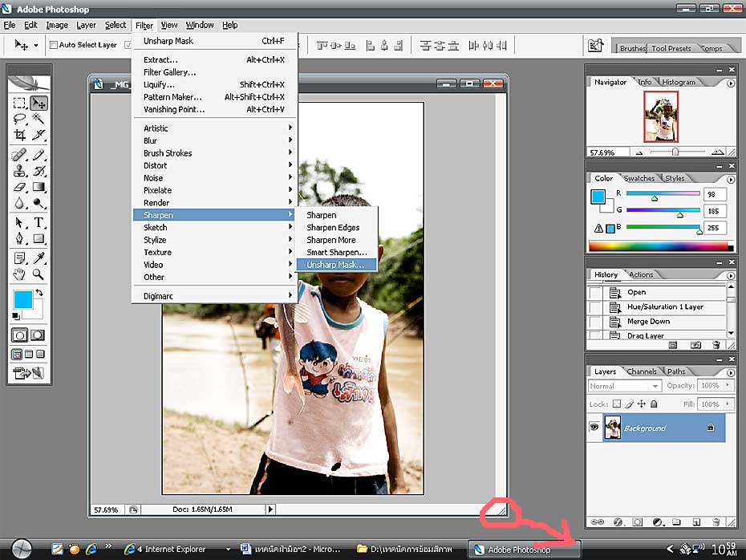Toggle Auto Select Layer checkbox
746x560 pixels.
pyautogui.click(x=54, y=45)
